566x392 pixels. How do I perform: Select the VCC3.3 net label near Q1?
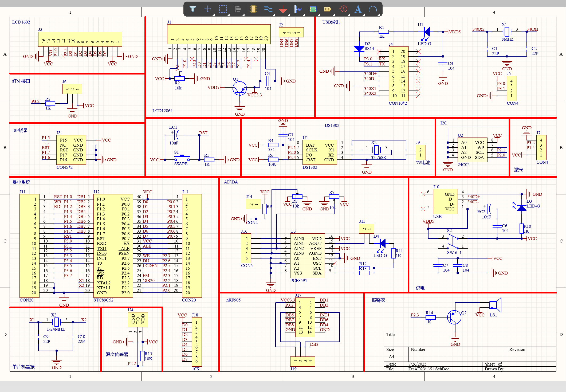pyautogui.click(x=254, y=95)
